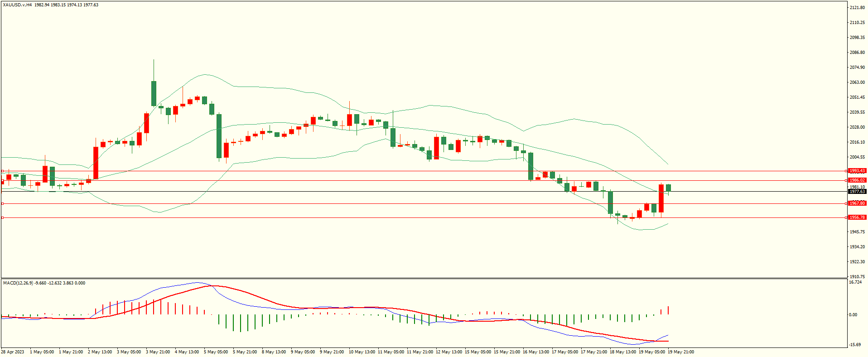
Task: Click the -15.69 MACD scale value
Action: pyautogui.click(x=855, y=345)
